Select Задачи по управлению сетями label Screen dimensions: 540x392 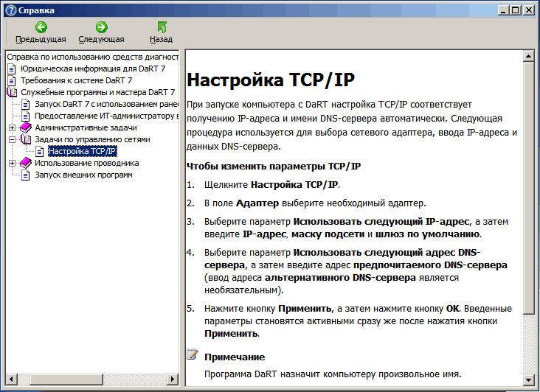(92, 139)
